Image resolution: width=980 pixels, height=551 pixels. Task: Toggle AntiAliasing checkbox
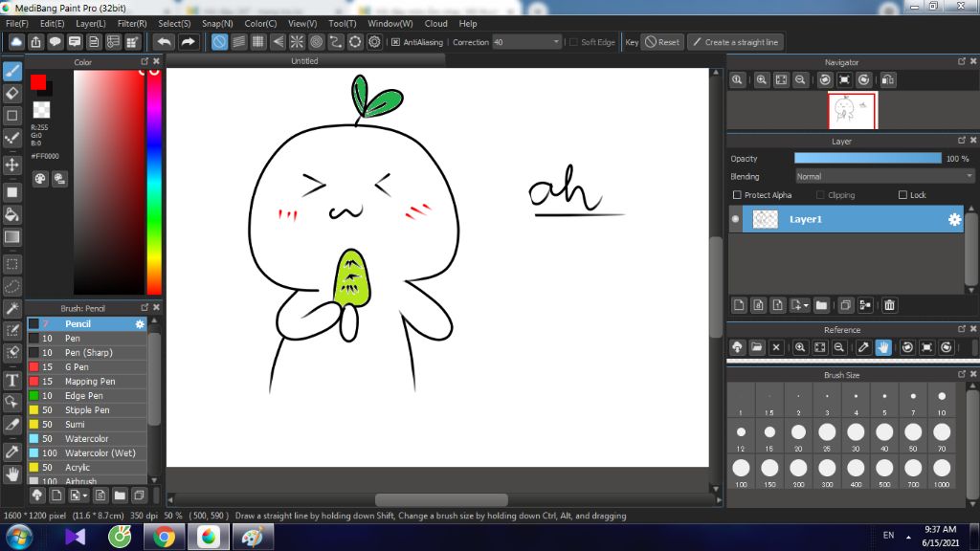[x=395, y=42]
